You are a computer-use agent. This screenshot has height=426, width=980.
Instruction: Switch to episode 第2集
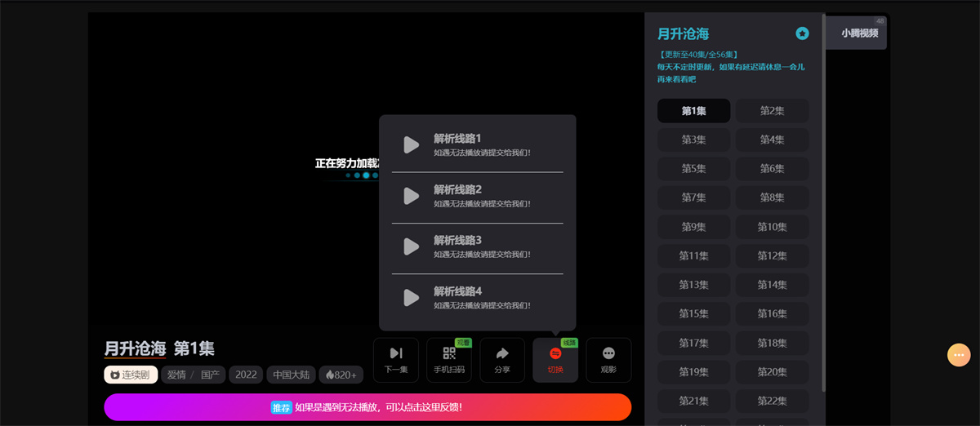click(x=772, y=111)
